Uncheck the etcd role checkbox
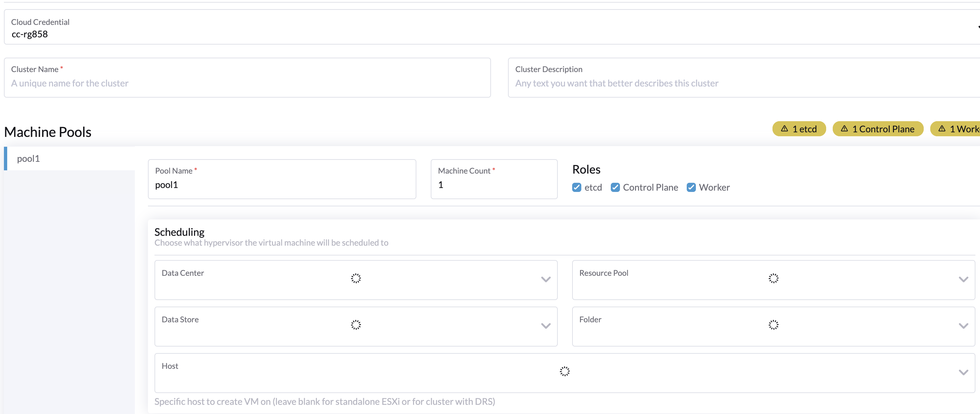980x414 pixels. (x=576, y=187)
